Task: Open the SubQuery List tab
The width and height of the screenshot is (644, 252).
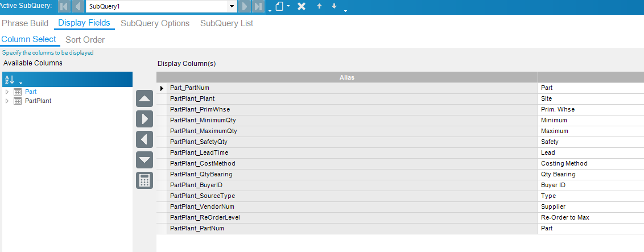Action: pyautogui.click(x=227, y=23)
